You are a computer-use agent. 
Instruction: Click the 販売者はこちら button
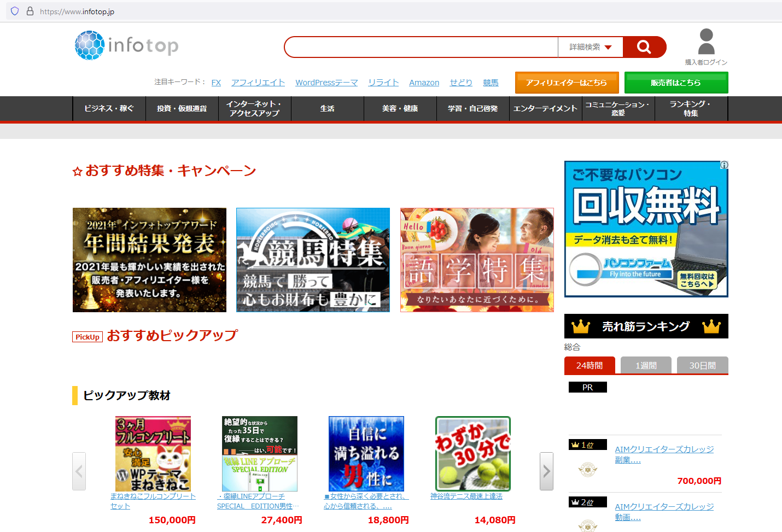pos(675,82)
